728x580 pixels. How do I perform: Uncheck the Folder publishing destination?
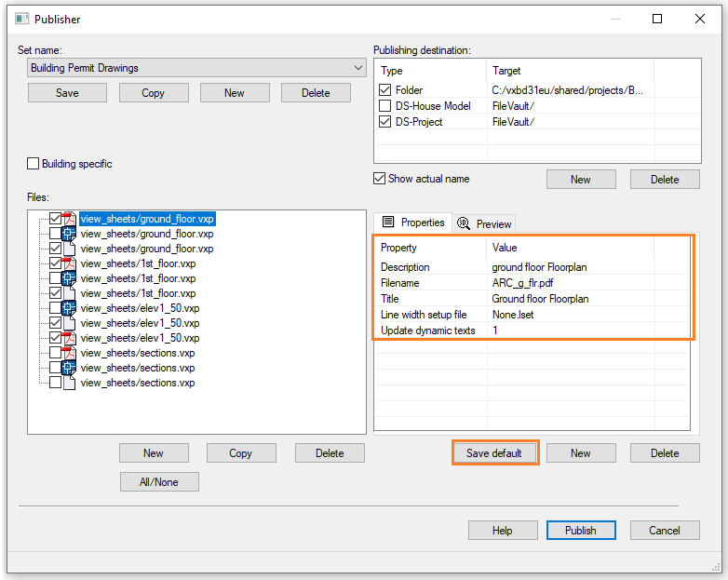385,90
